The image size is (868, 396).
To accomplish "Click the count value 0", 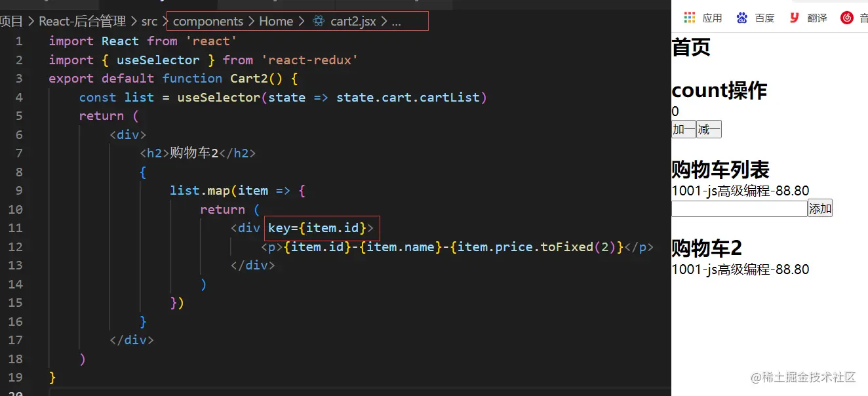I will click(675, 111).
